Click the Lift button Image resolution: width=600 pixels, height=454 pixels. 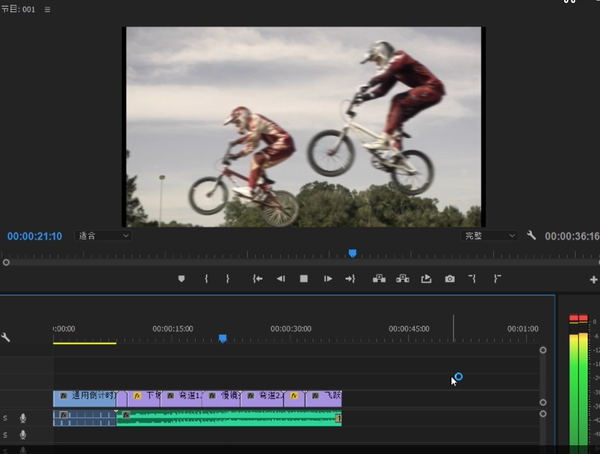(379, 279)
